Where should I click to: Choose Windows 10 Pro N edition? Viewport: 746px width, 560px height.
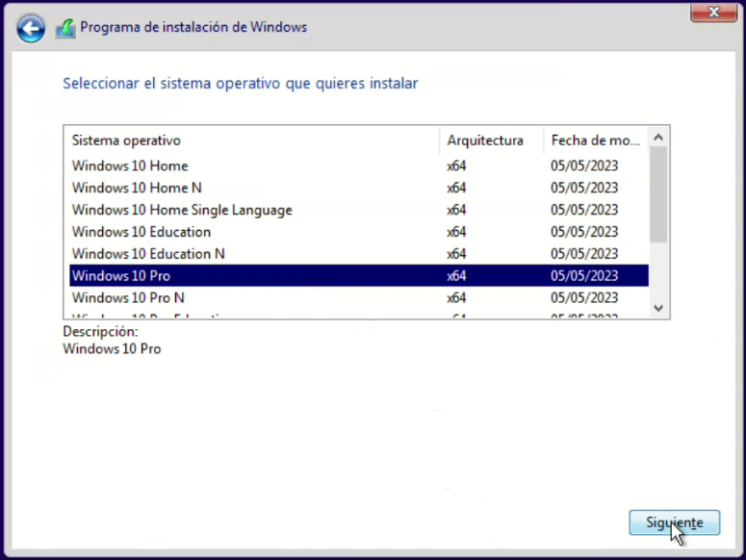pos(128,298)
